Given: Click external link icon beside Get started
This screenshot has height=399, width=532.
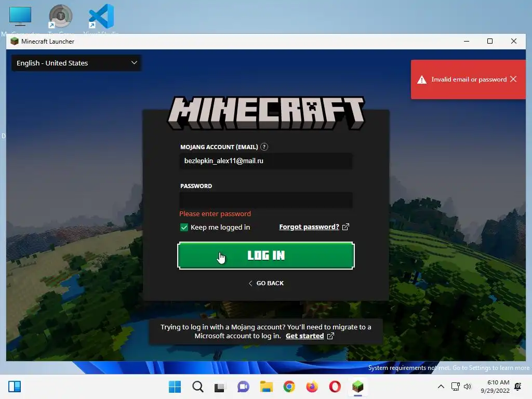Looking at the screenshot, I should (330, 336).
